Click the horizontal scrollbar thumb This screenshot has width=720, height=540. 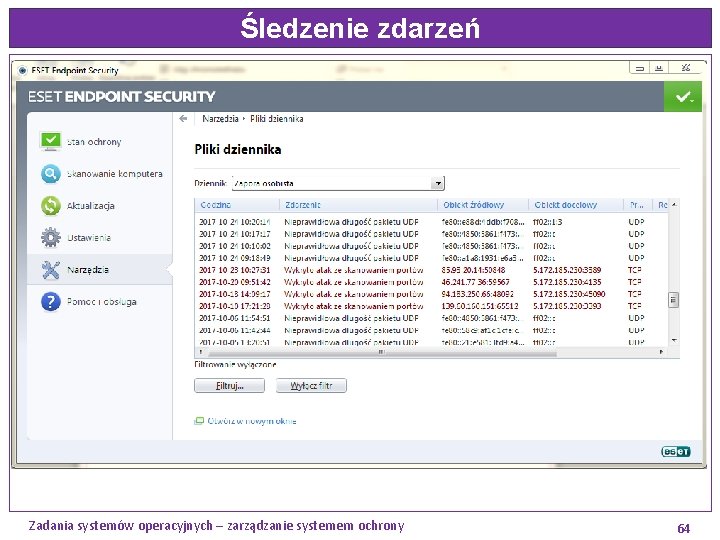pos(382,352)
